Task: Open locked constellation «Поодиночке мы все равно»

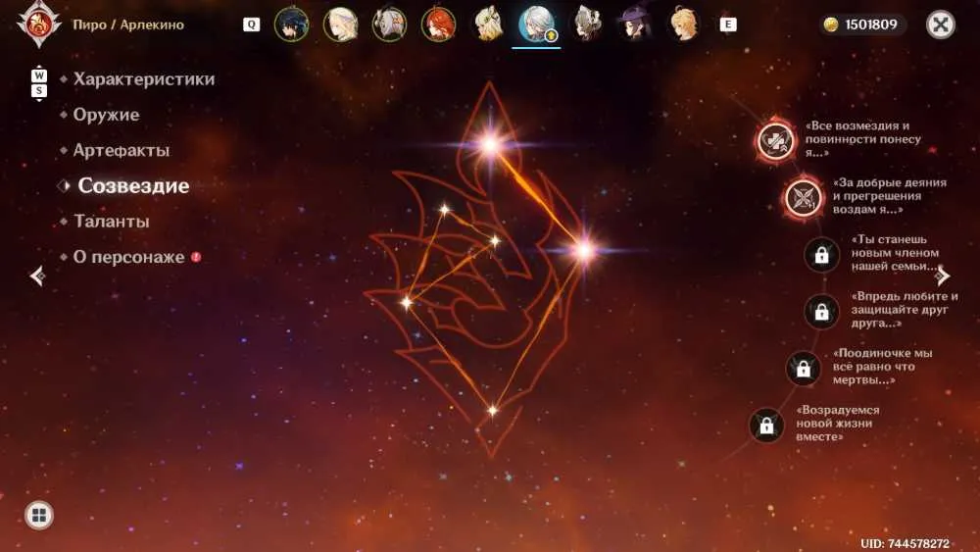Action: (x=804, y=369)
